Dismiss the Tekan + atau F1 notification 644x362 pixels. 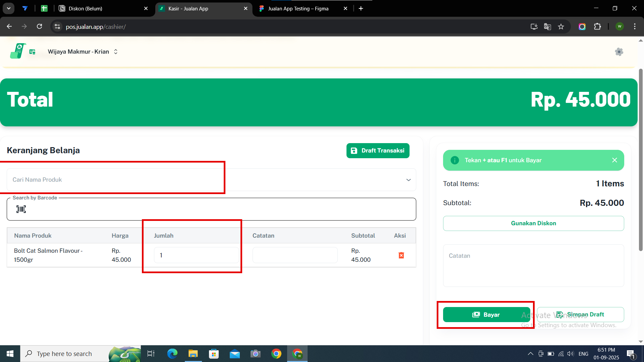point(614,160)
